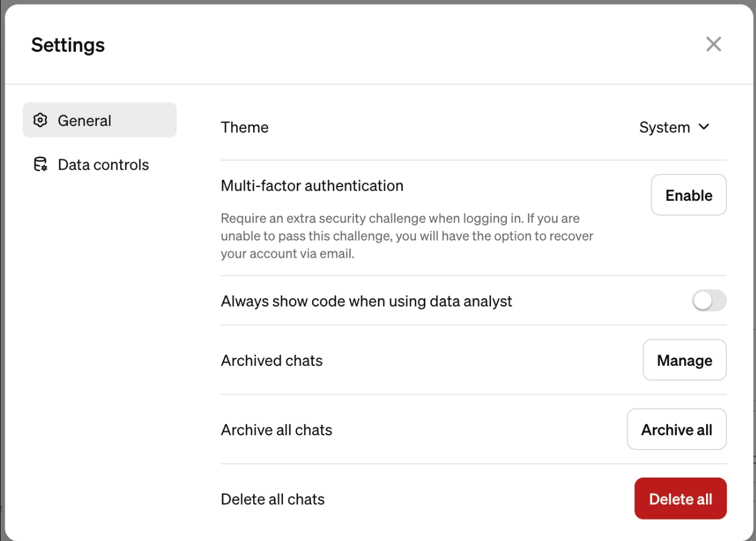The height and width of the screenshot is (541, 756).
Task: Manage archived chats
Action: (684, 360)
